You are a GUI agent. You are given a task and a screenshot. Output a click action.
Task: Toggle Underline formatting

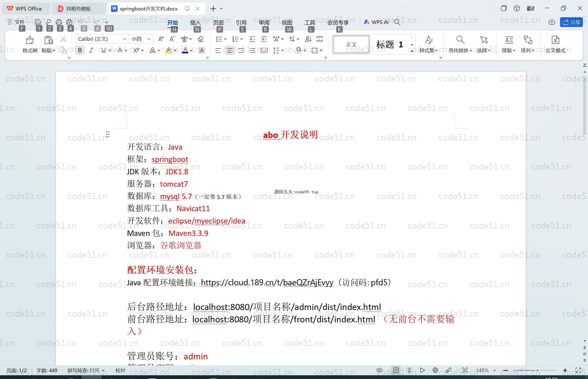point(103,50)
